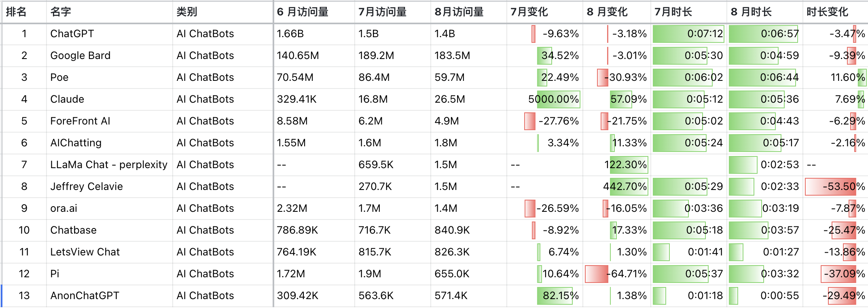
Task: Click ChatGPT's 0:07:12 July duration cell
Action: coord(689,34)
